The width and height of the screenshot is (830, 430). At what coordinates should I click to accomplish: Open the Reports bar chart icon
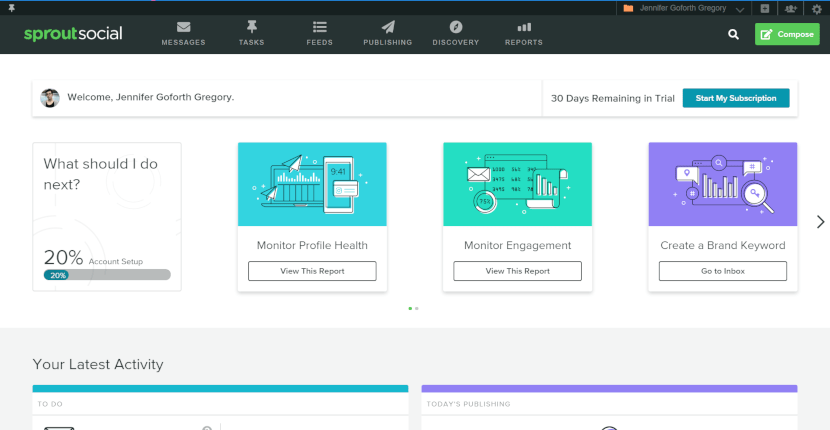coord(524,27)
